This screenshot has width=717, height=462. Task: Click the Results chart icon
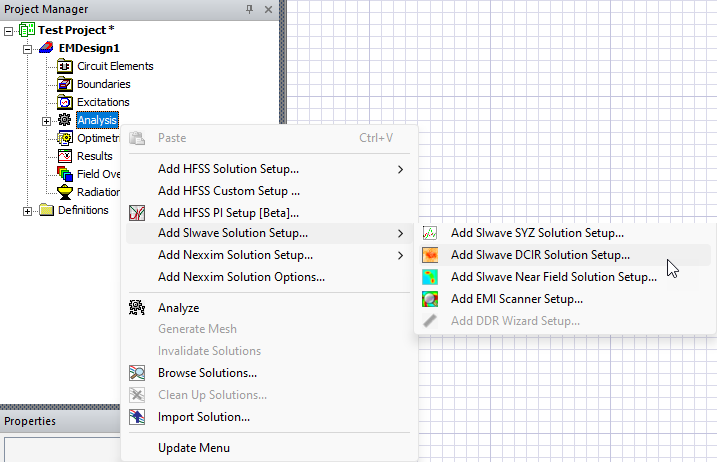[x=64, y=156]
